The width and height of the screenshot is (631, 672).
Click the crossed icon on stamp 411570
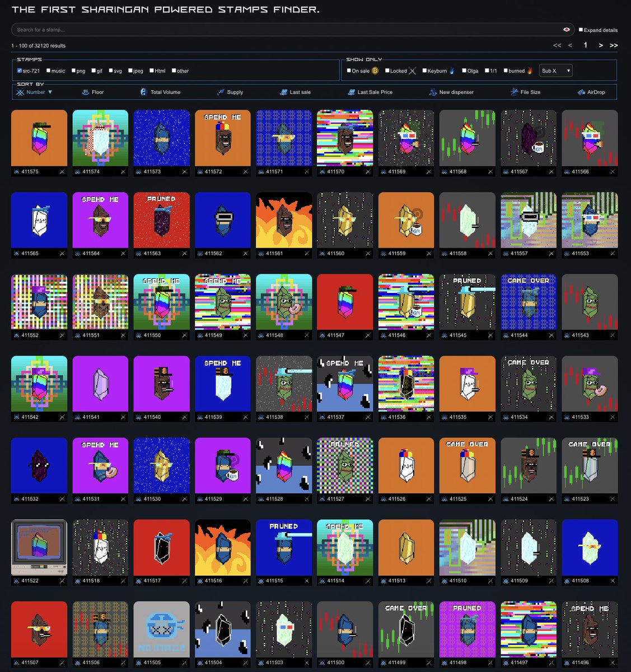[368, 172]
